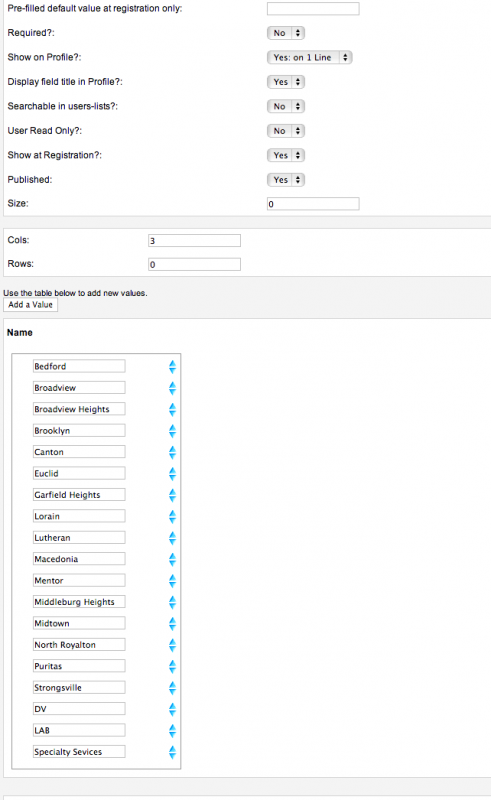Click into the Cols input field
Viewport: 491px width, 800px height.
[x=194, y=240]
